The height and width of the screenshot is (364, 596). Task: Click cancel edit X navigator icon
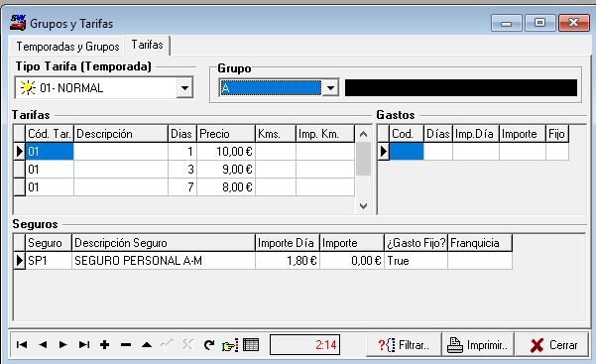187,345
